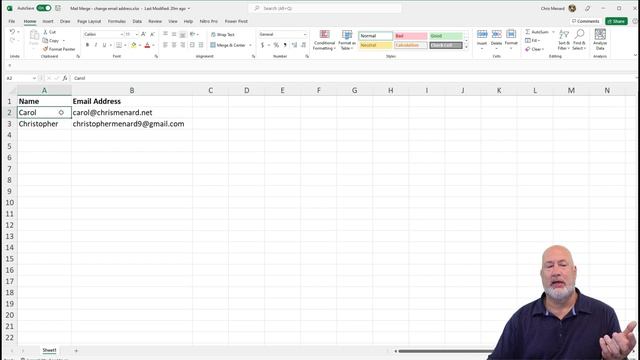Select column B header
The width and height of the screenshot is (640, 360).
(x=132, y=90)
